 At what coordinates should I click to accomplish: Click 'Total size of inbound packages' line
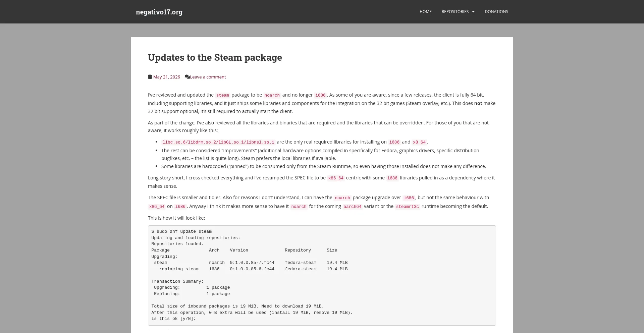pos(237,306)
